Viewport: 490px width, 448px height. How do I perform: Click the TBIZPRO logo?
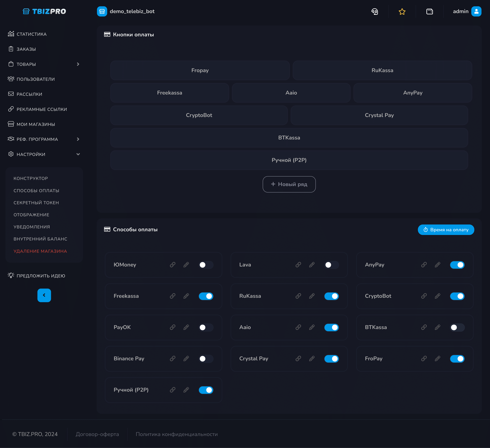[44, 11]
